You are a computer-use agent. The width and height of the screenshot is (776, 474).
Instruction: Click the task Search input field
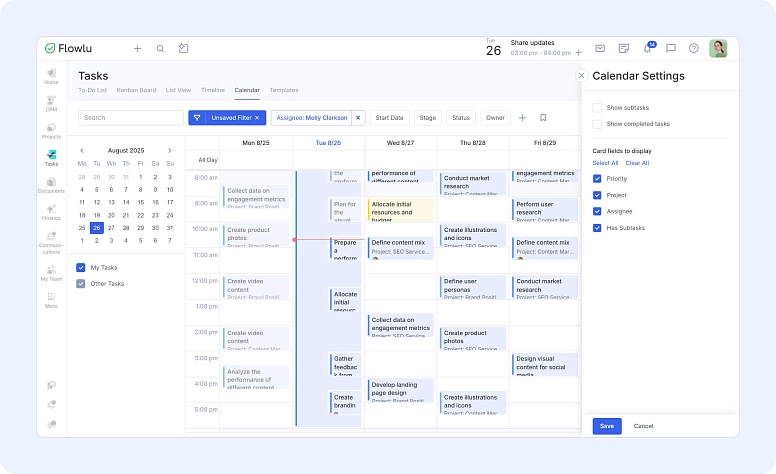(x=130, y=118)
